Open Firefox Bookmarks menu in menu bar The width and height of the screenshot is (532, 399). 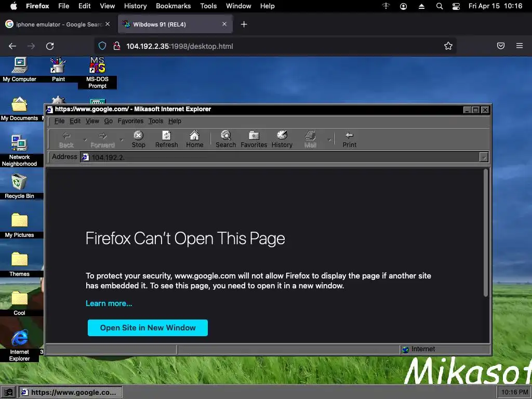pos(173,6)
